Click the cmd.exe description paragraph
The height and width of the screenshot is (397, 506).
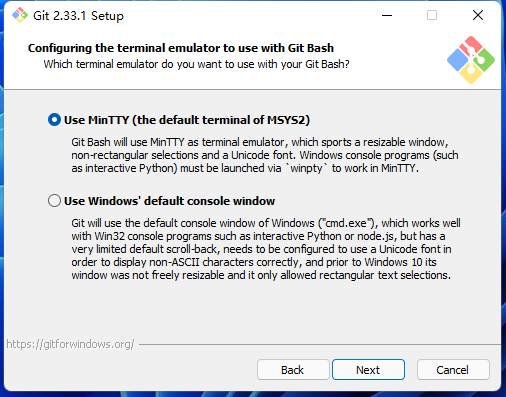click(266, 249)
